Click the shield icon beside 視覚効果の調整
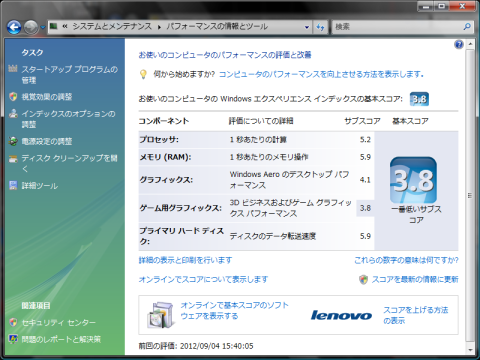This screenshot has height=360, width=480. pos(13,97)
